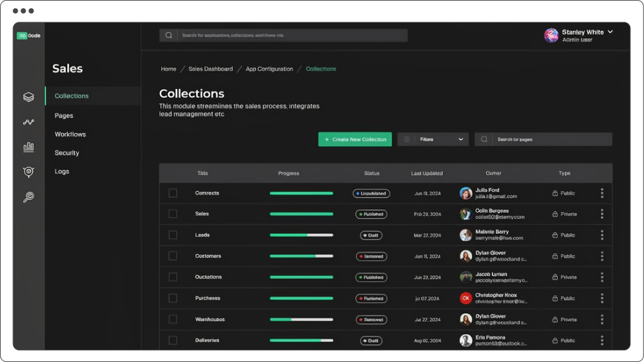Image resolution: width=644 pixels, height=362 pixels.
Task: Open the bar chart icon in sidebar
Action: [x=28, y=147]
